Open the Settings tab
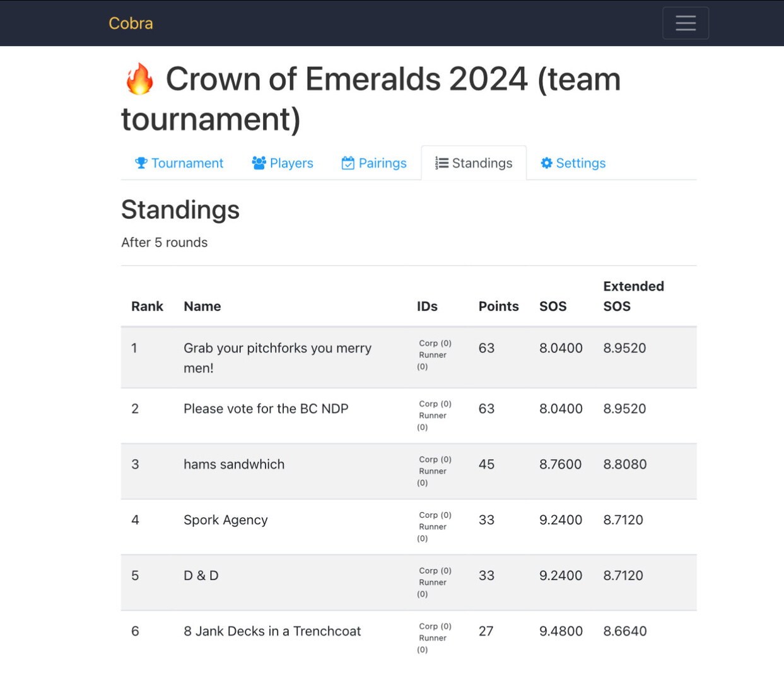Image resolution: width=784 pixels, height=681 pixels. (x=580, y=163)
